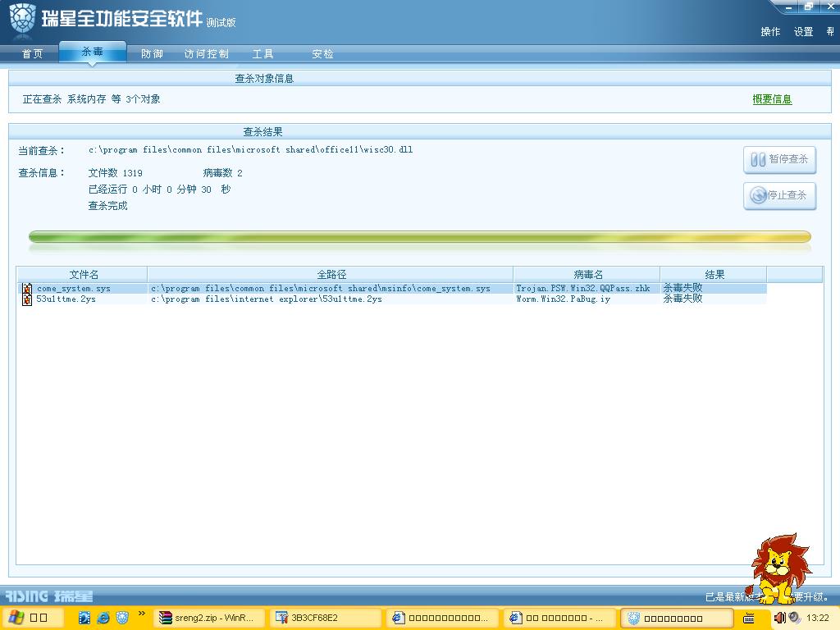Click the 病毒数 2 virus count
This screenshot has height=630, width=840.
tap(223, 172)
